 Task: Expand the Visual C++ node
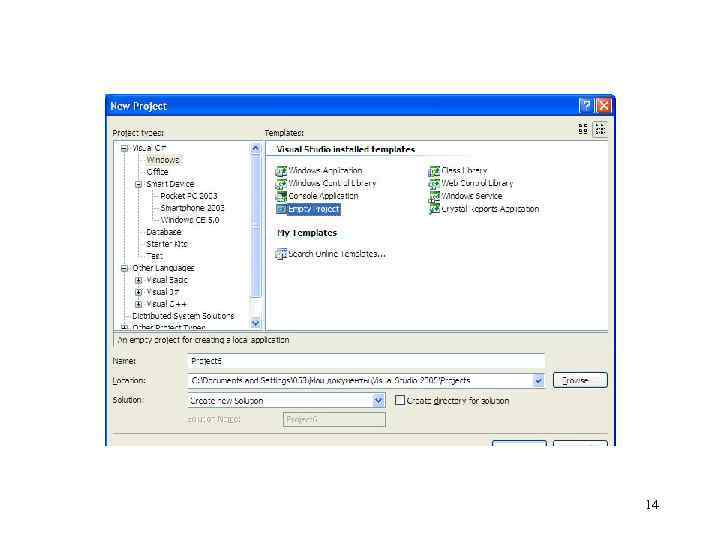click(138, 304)
